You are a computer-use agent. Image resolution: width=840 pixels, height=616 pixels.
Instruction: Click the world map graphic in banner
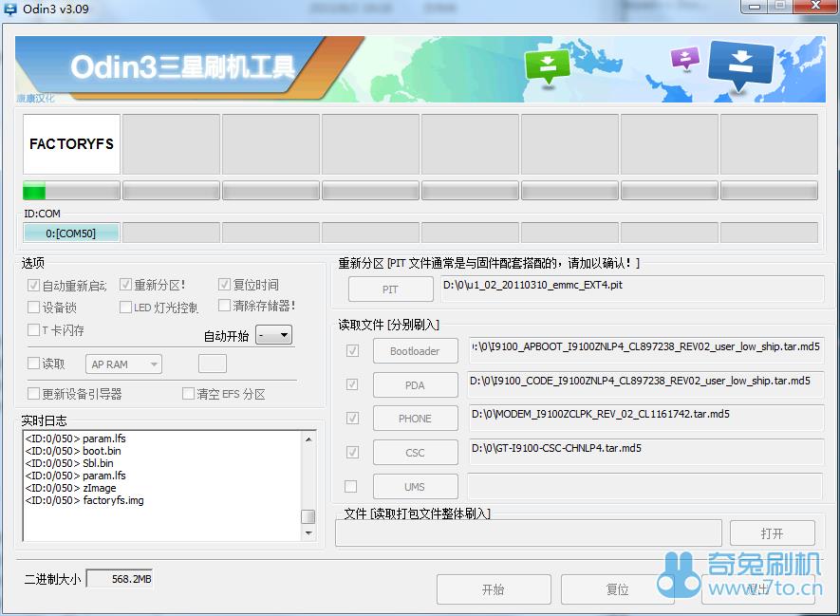point(626,71)
